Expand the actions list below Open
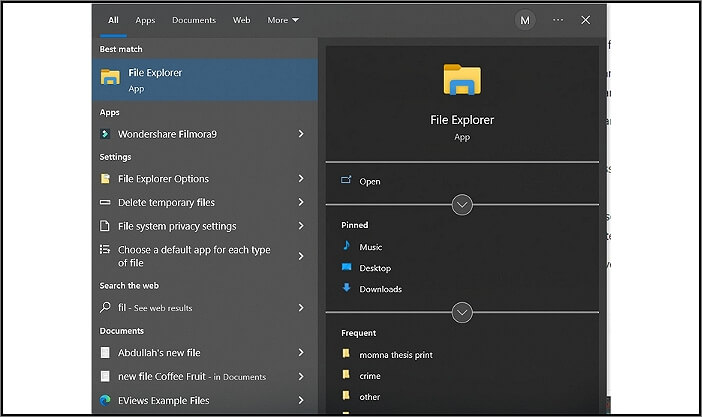Screen dimensions: 702x417 [462, 204]
